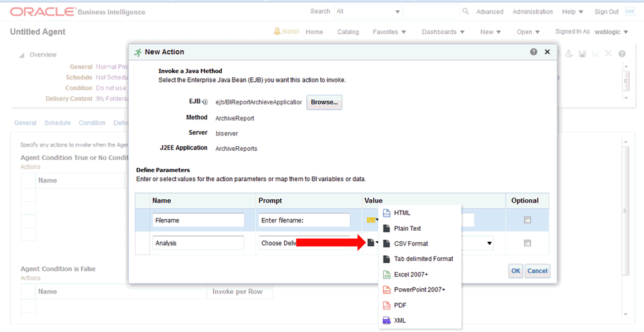Click the Filename name field
The height and width of the screenshot is (332, 644).
(x=199, y=220)
